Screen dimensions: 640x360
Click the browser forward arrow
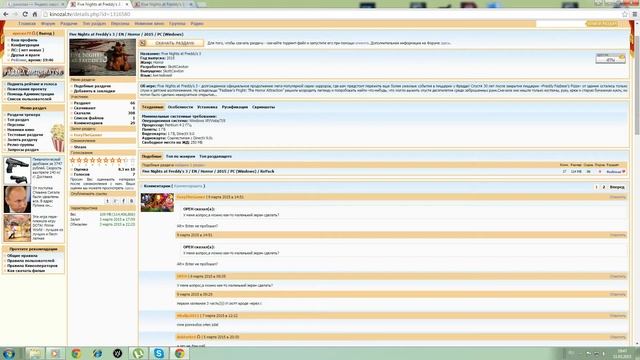(x=15, y=14)
